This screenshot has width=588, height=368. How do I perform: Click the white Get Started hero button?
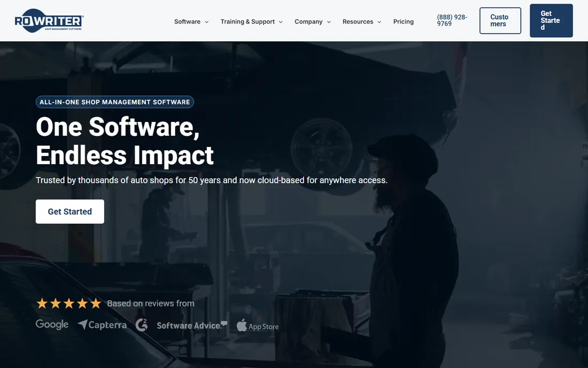tap(69, 212)
